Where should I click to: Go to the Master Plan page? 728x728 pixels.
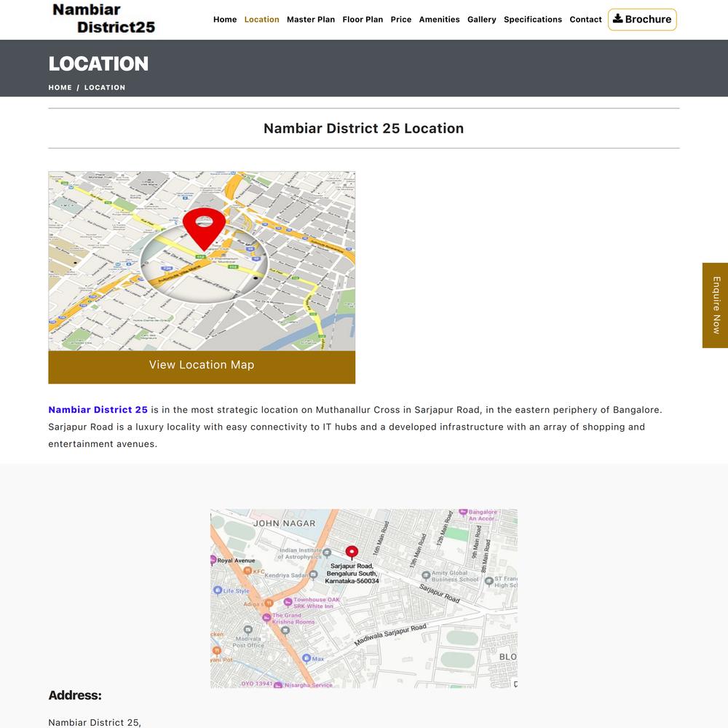(311, 20)
